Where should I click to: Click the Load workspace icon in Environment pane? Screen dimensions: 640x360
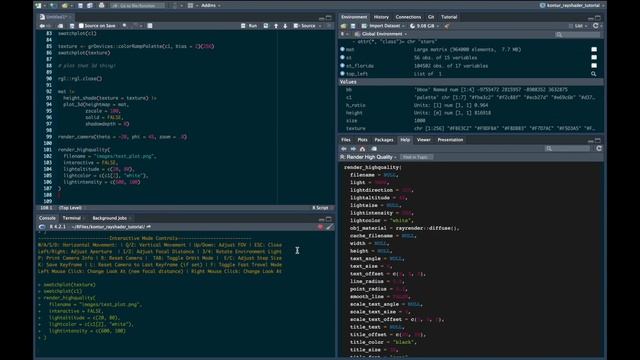click(343, 26)
